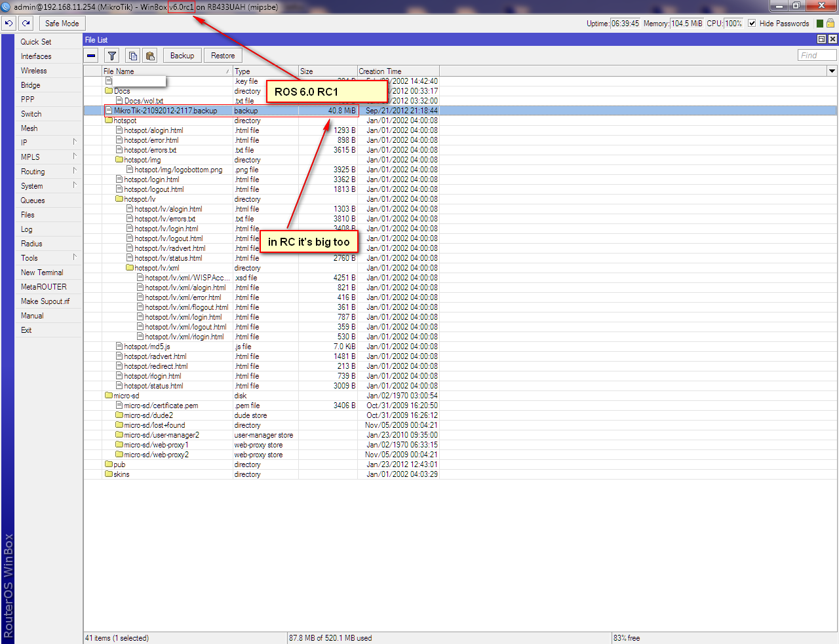This screenshot has width=839, height=644.
Task: Expand the Tools submenu arrow
Action: [75, 257]
